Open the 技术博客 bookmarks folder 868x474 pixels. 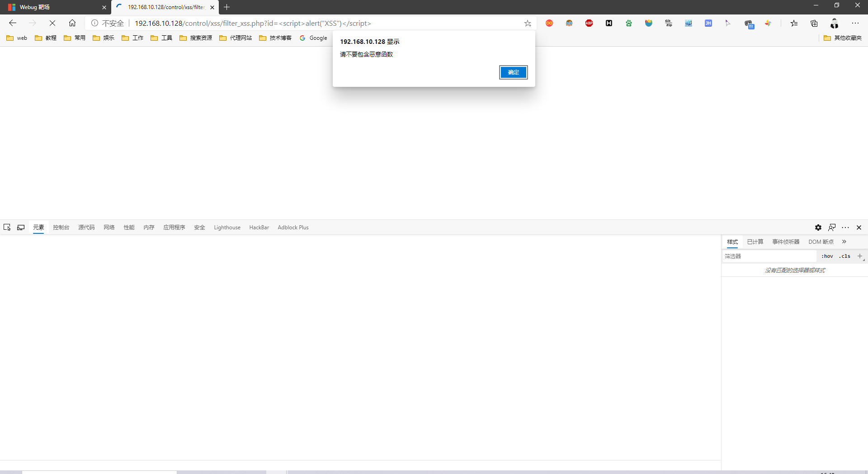click(x=275, y=38)
